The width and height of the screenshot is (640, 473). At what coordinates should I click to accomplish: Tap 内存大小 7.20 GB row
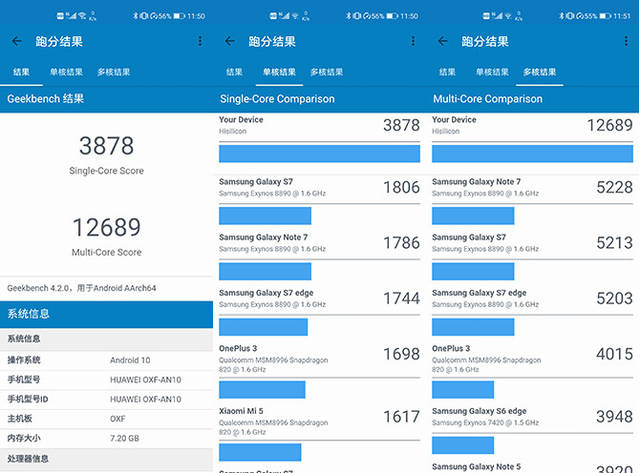(x=106, y=438)
